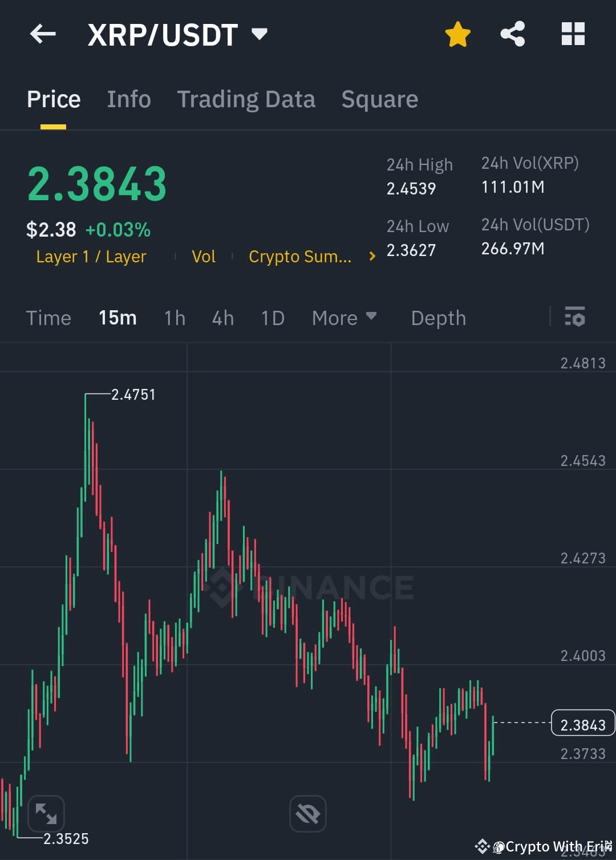Open the Square tab

pos(379,99)
